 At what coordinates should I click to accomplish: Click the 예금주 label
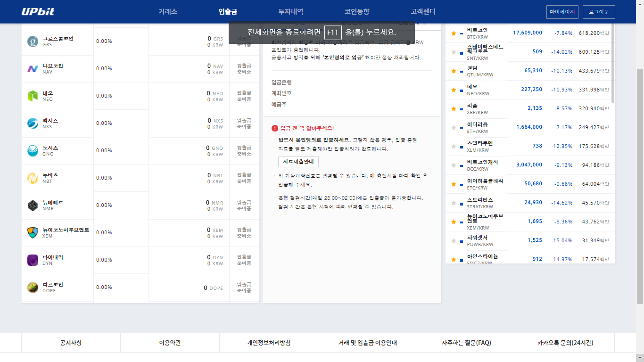point(279,105)
